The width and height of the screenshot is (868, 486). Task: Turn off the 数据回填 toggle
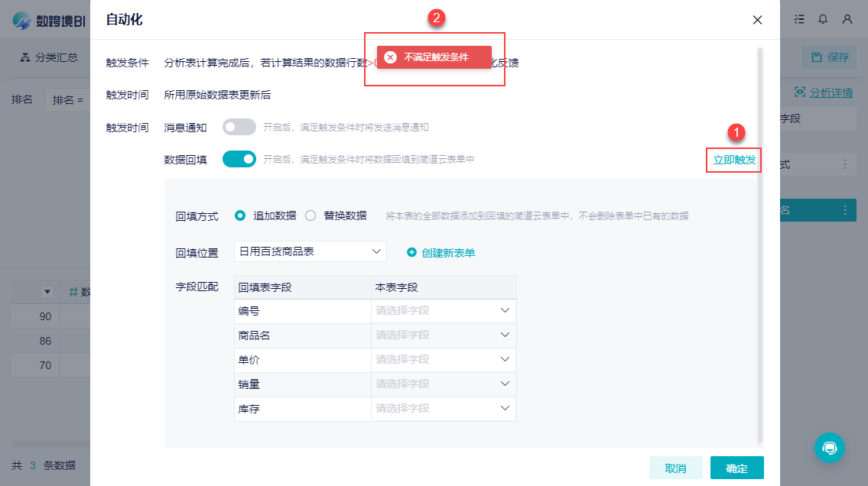pos(239,159)
